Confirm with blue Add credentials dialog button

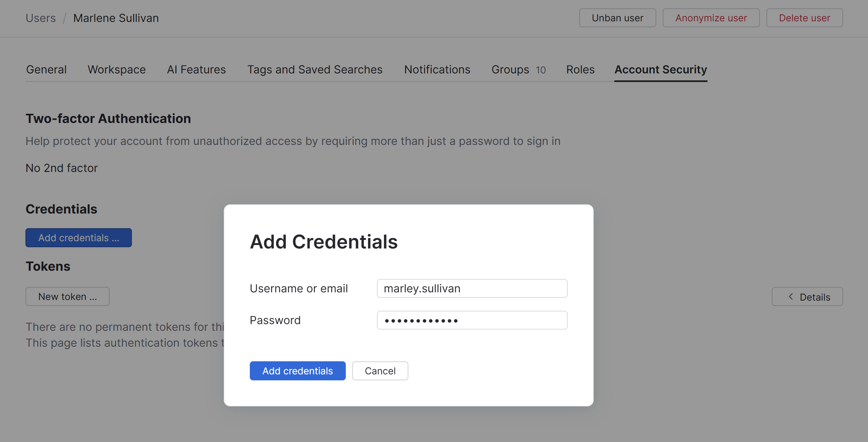(x=297, y=371)
